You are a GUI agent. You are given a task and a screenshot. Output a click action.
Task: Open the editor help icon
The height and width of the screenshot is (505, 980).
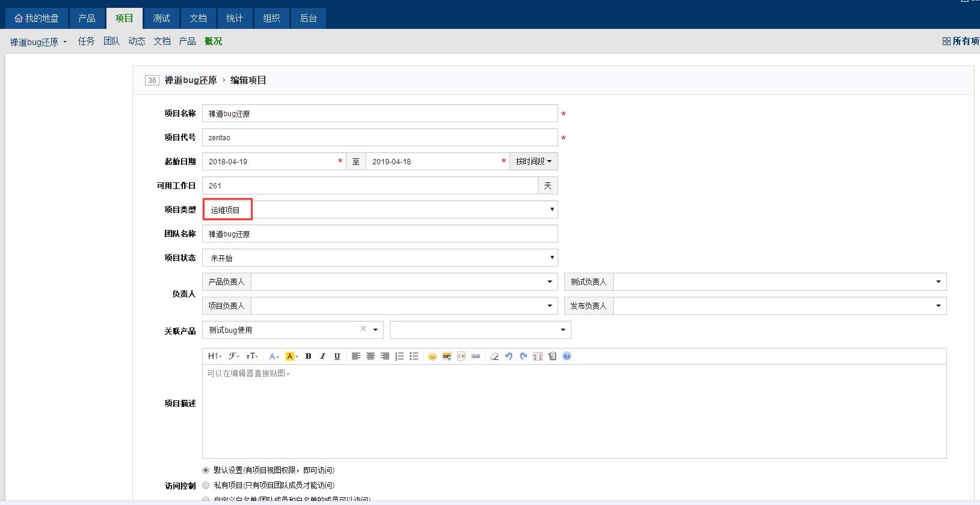pyautogui.click(x=567, y=356)
